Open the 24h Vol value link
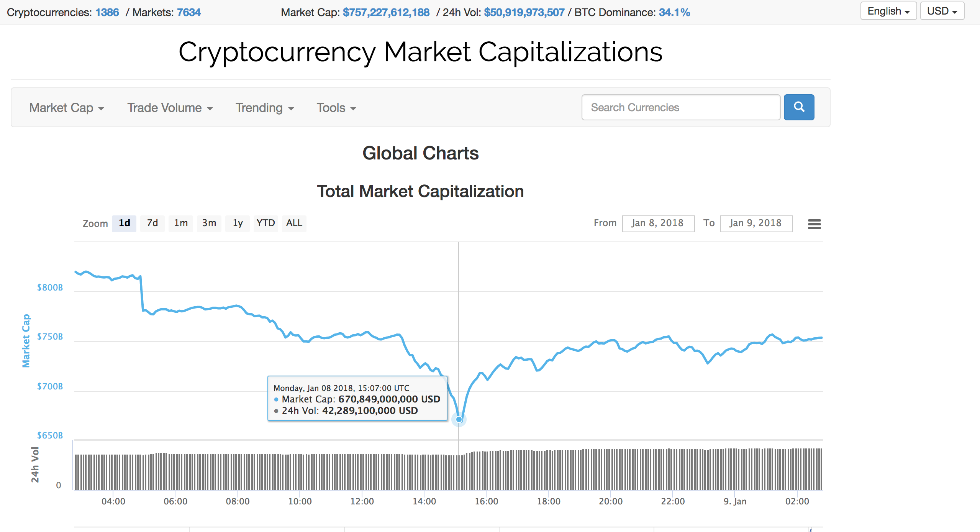 pos(524,12)
